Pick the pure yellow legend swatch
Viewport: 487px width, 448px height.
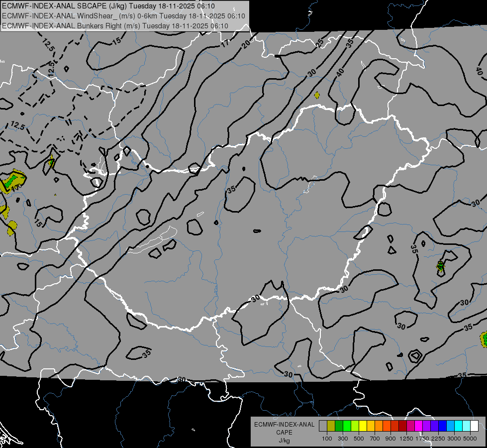pos(363,426)
